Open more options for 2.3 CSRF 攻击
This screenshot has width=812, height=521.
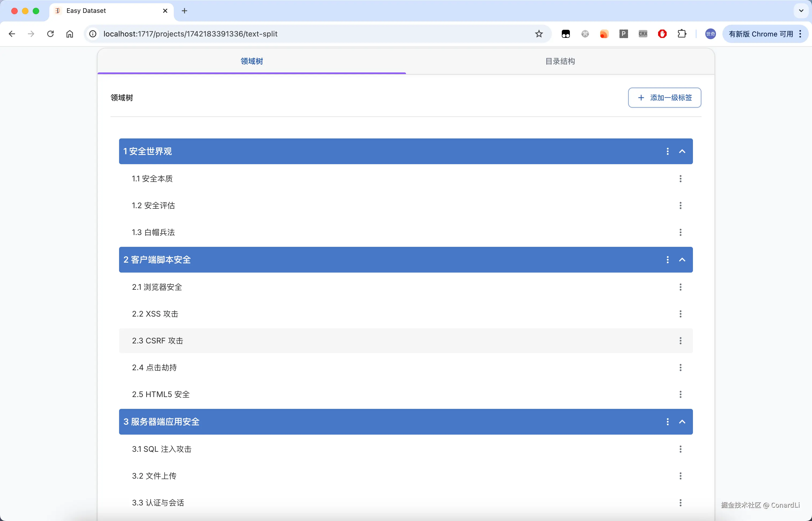click(x=680, y=341)
